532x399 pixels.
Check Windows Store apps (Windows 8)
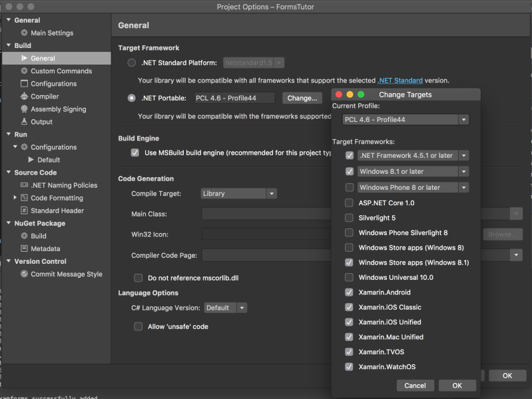(x=349, y=248)
